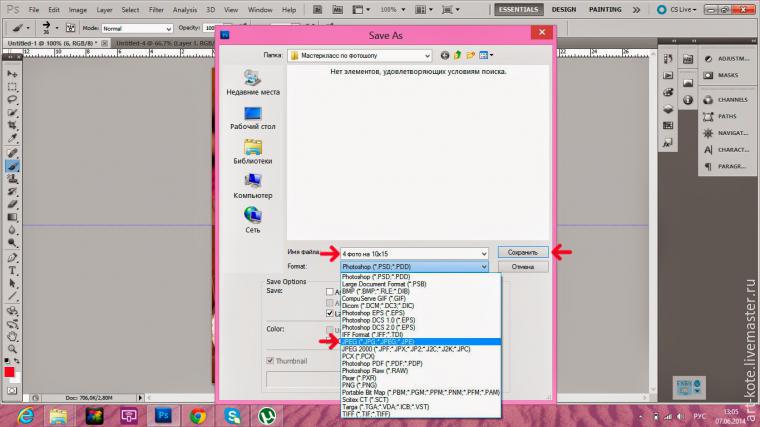Select the Eyedropper tool

(12, 139)
